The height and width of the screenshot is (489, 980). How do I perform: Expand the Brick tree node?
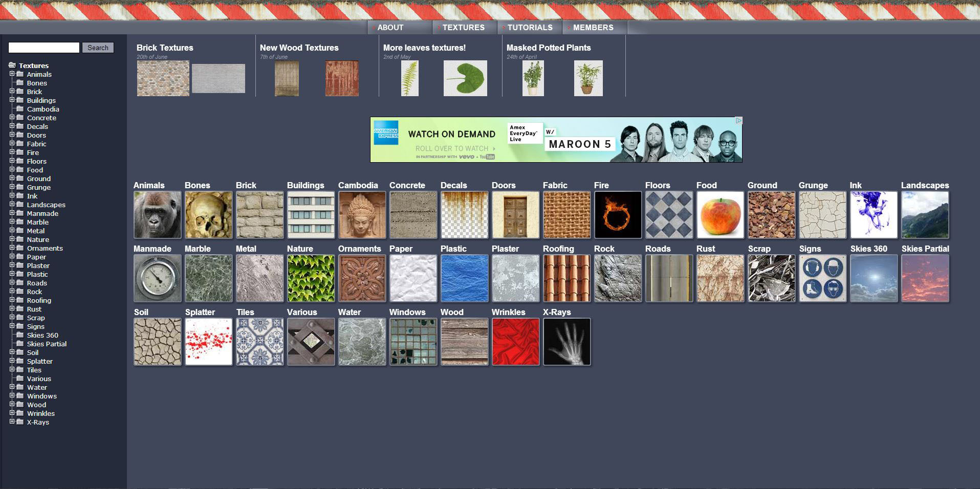coord(12,91)
